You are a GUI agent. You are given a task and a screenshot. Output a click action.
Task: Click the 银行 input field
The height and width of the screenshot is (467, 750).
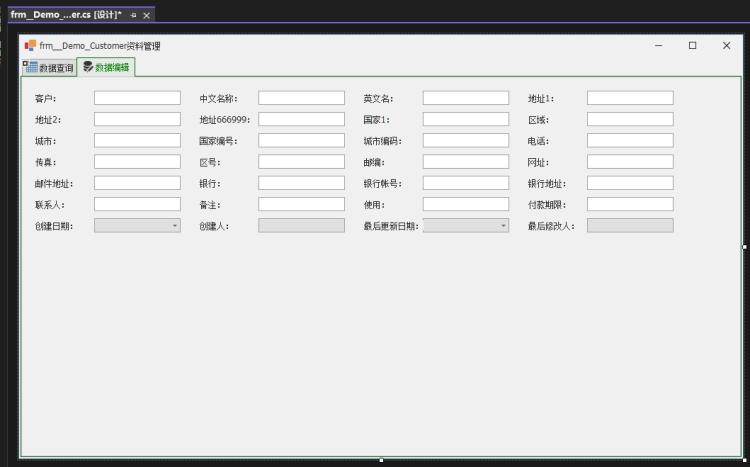pos(301,183)
